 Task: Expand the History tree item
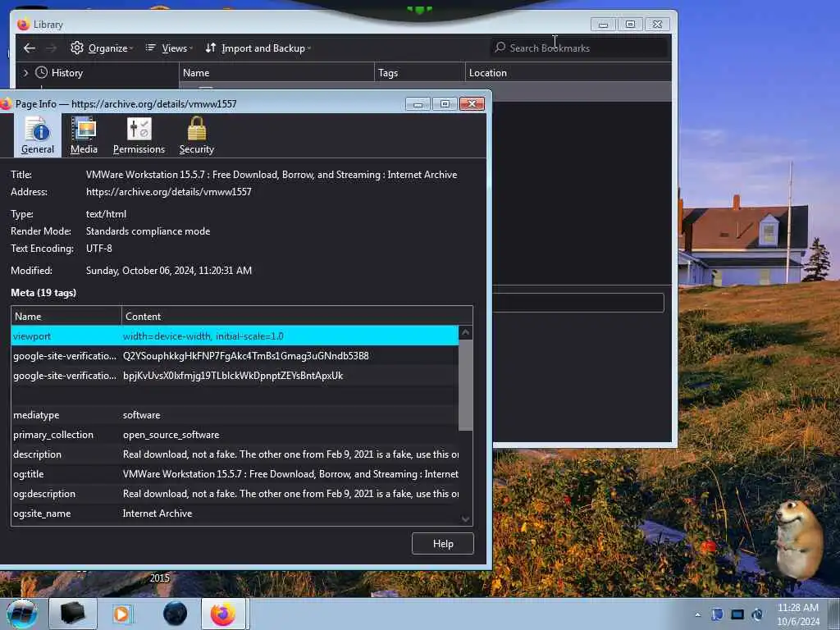click(25, 72)
